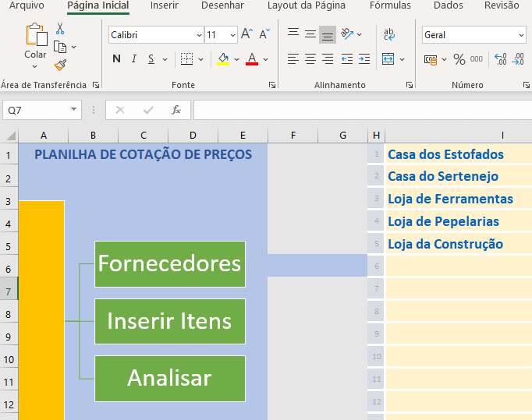This screenshot has width=532, height=420.
Task: Expand copy options dropdown arrow
Action: click(73, 47)
